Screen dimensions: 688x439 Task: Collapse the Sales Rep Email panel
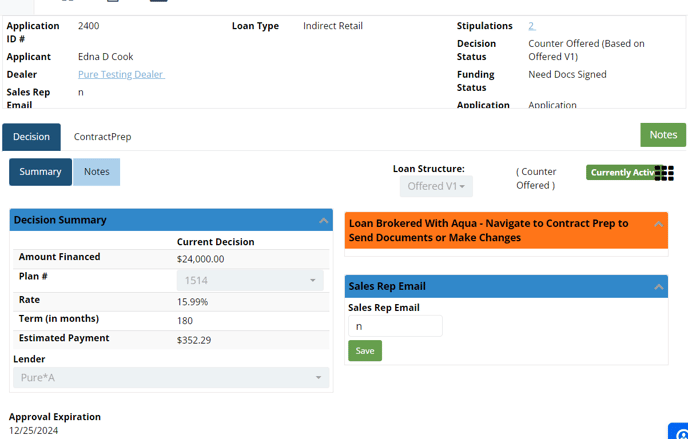click(659, 286)
